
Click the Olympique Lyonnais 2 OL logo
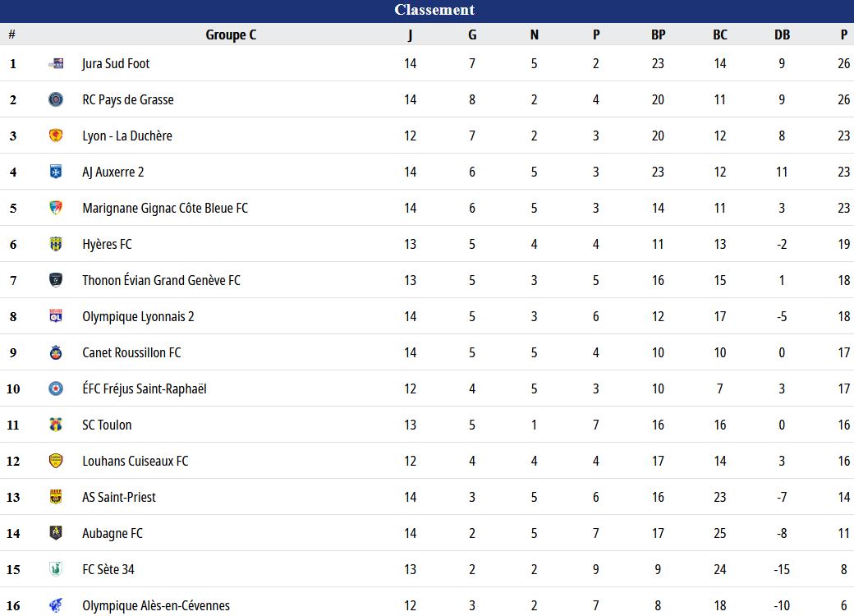56,316
